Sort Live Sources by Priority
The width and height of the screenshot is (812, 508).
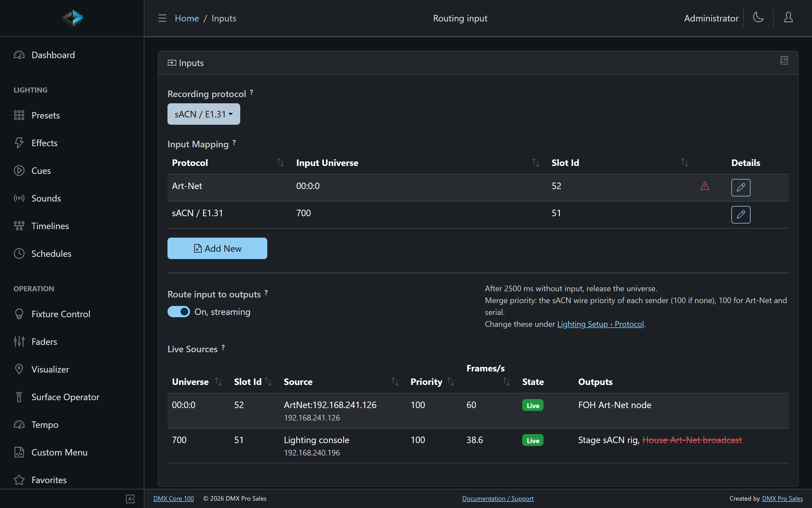click(451, 382)
